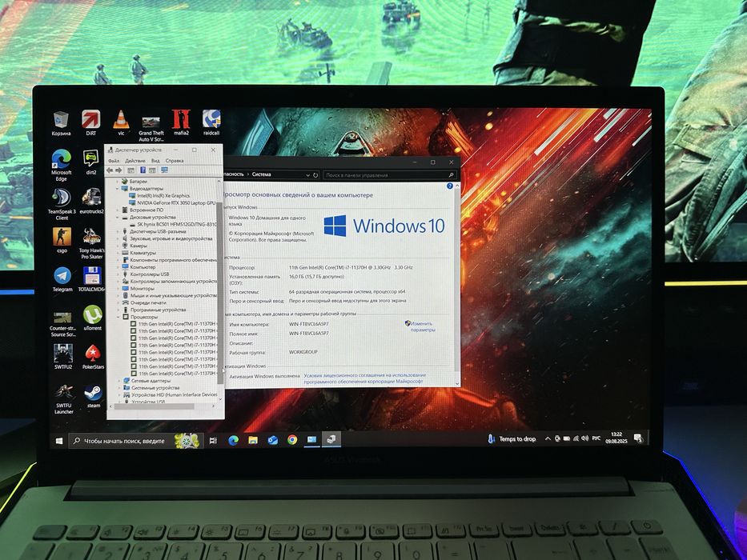
Task: Open the Вид menu in Device Manager
Action: point(155,161)
